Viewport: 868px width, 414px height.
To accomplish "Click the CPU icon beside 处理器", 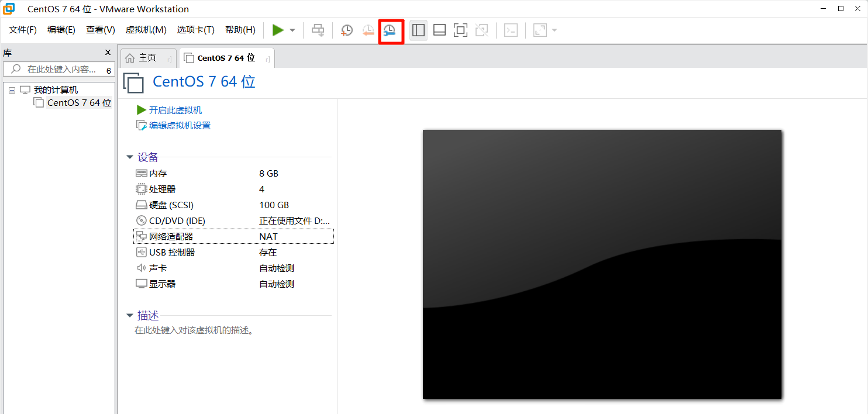I will click(x=141, y=189).
